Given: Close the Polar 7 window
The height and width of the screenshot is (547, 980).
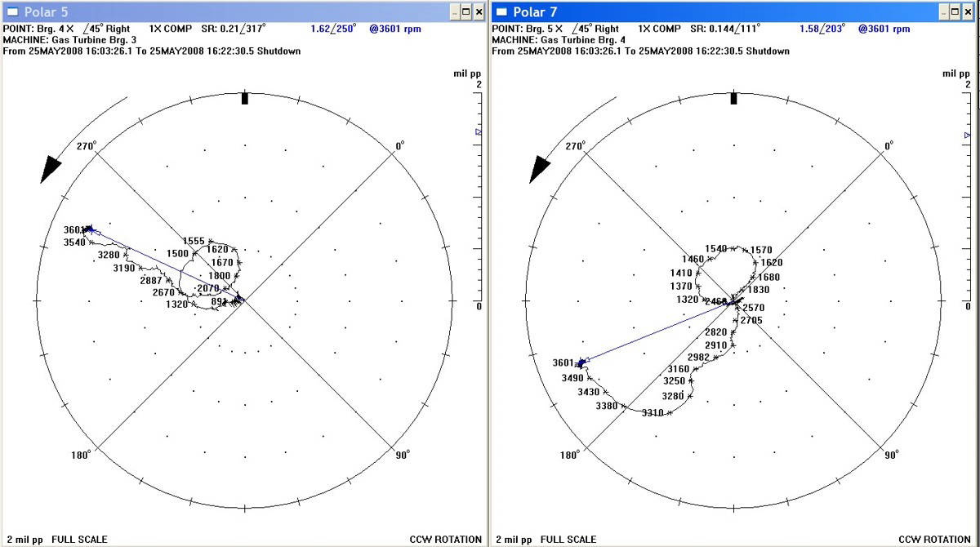Looking at the screenshot, I should (x=969, y=11).
